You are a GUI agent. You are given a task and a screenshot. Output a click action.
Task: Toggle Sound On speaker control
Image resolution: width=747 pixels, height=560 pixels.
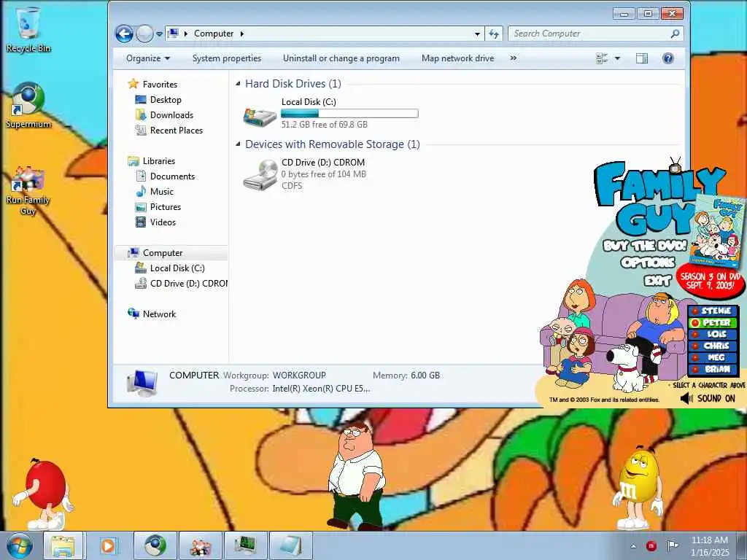[x=708, y=399]
